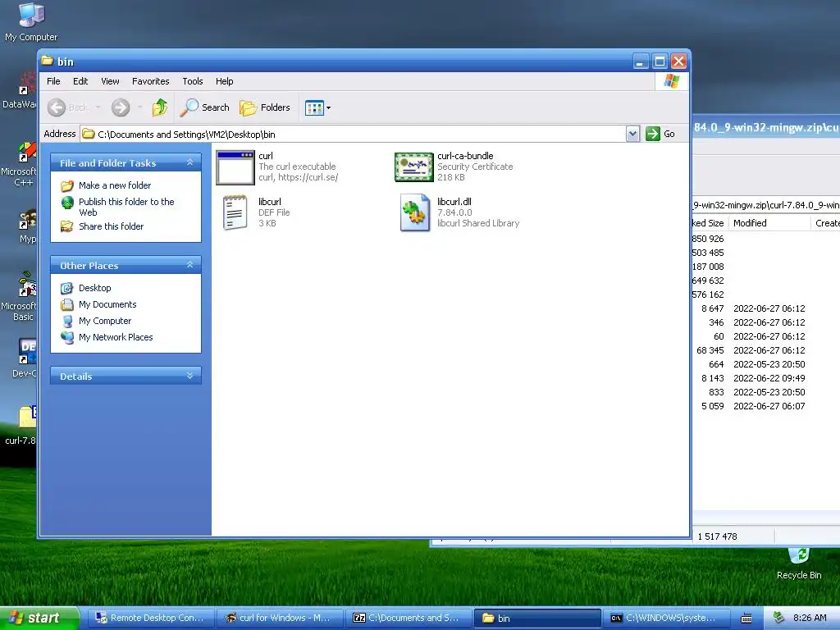The height and width of the screenshot is (630, 840).
Task: Click Publish this folder to the Web
Action: click(126, 207)
